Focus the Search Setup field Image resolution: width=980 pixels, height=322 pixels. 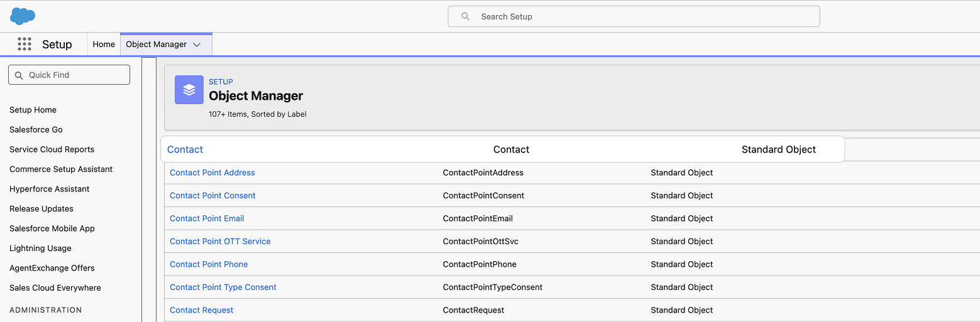(634, 16)
